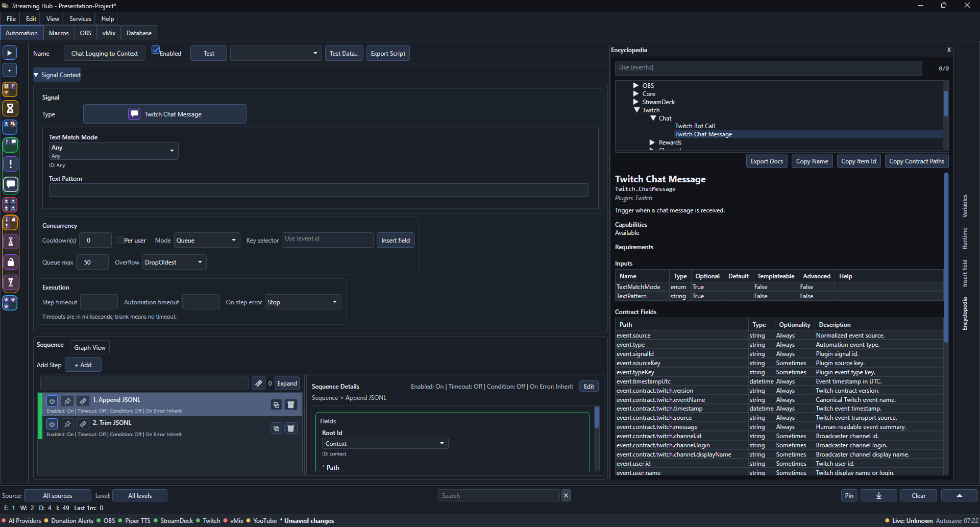
Task: Toggle the Enabled checkbox
Action: coord(156,50)
